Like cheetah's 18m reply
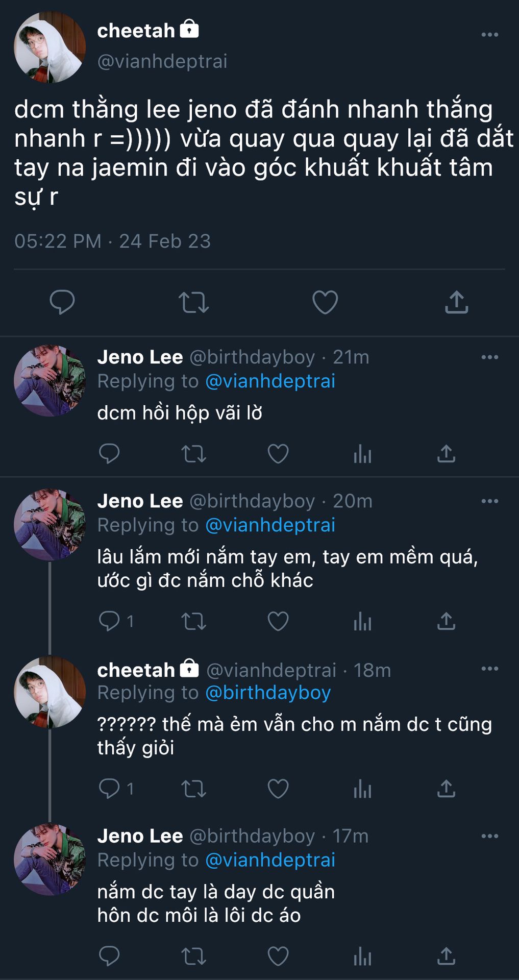The image size is (519, 980). (278, 789)
